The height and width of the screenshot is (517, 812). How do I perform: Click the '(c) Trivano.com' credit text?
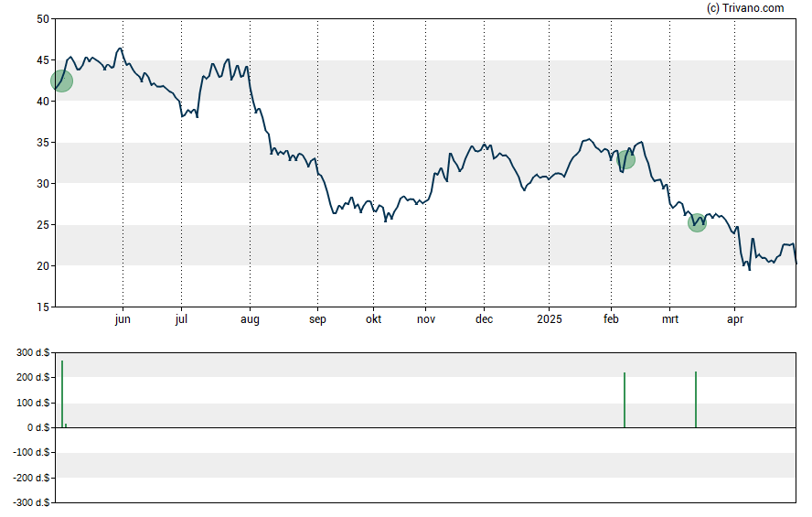click(745, 7)
